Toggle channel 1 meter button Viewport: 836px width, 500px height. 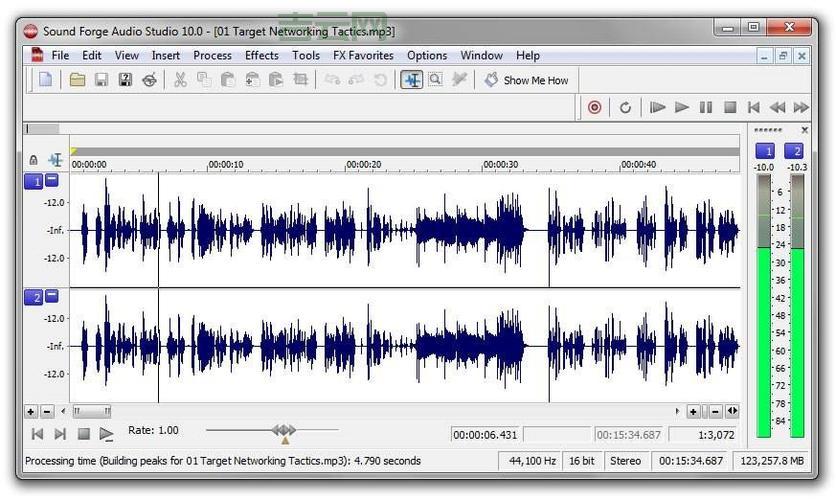[764, 151]
